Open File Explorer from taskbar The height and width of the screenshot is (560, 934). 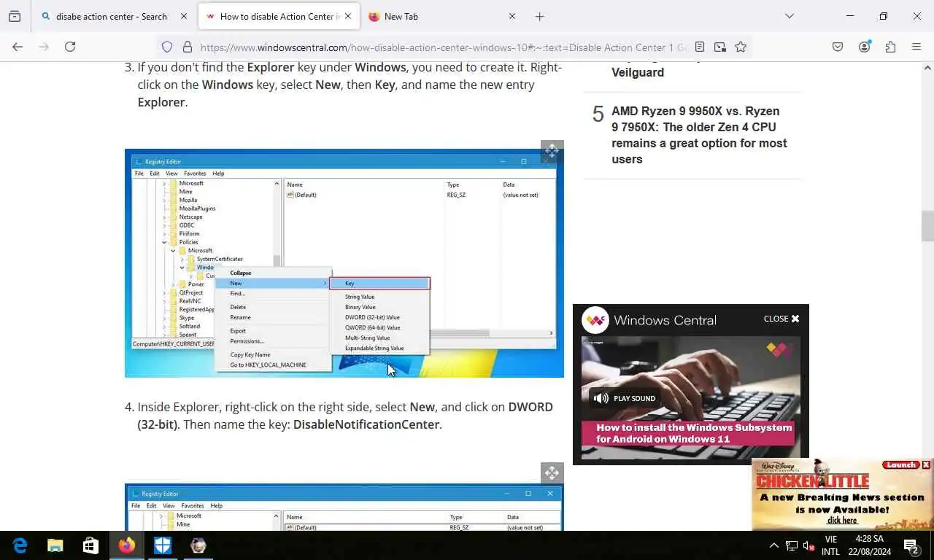(55, 545)
